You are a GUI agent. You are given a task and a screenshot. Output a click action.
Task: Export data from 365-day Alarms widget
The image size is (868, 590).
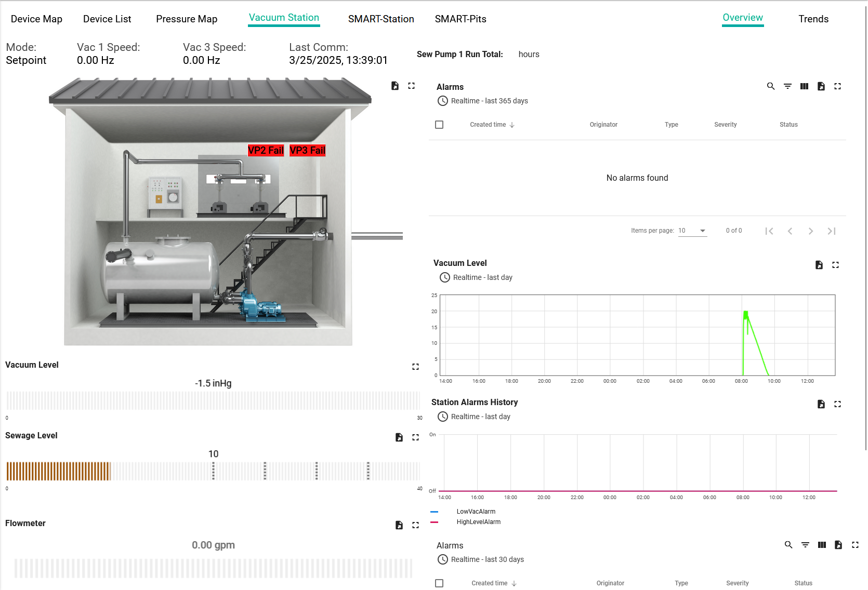point(821,86)
